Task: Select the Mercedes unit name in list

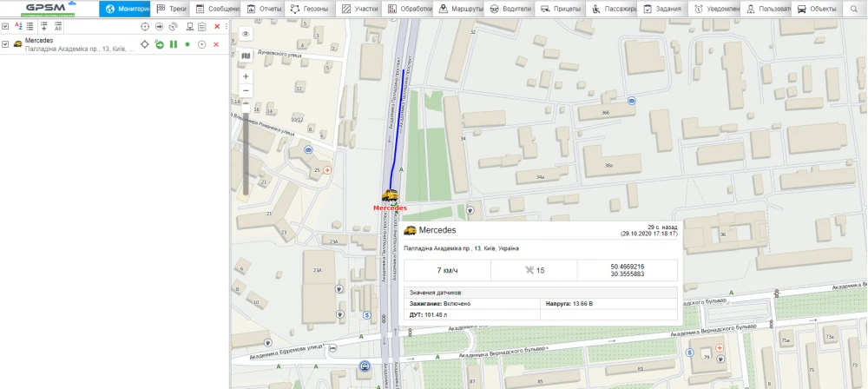Action: [39, 41]
